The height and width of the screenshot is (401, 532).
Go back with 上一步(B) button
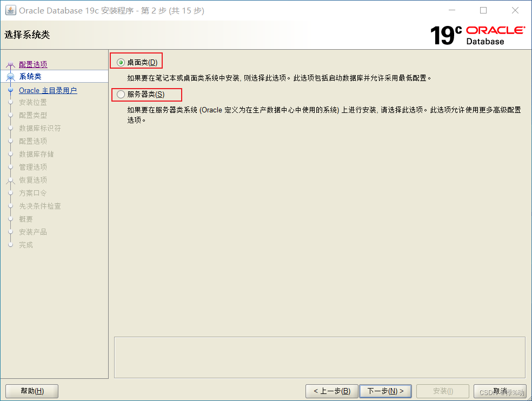[x=332, y=391]
